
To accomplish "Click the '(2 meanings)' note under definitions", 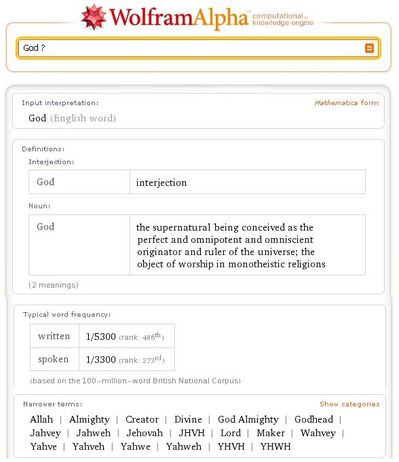I will (x=54, y=285).
